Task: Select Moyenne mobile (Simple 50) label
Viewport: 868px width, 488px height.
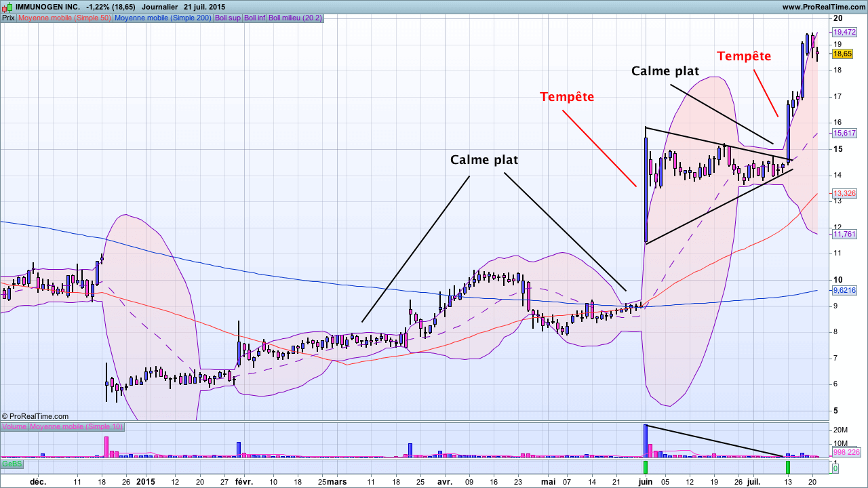Action: pos(64,18)
